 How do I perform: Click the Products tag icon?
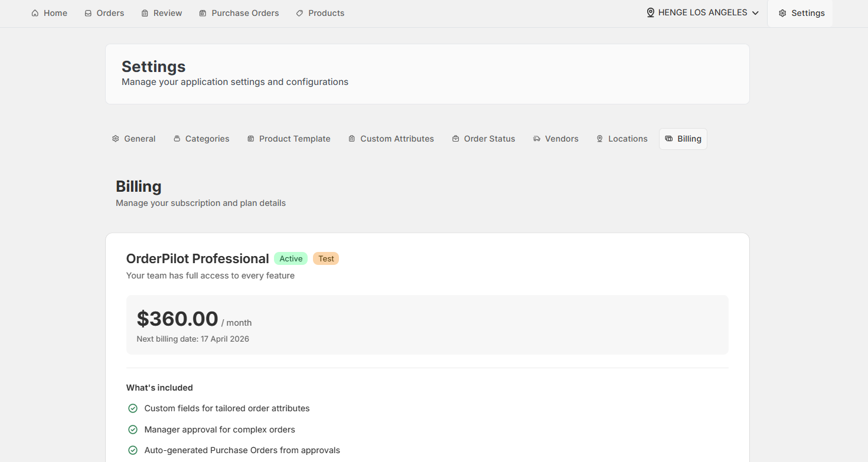[x=299, y=13]
